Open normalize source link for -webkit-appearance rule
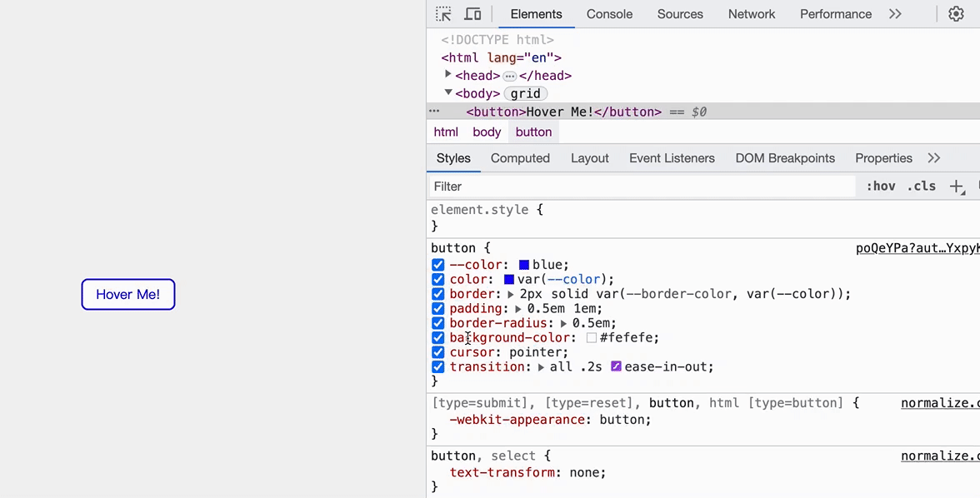Image resolution: width=980 pixels, height=498 pixels. point(940,403)
